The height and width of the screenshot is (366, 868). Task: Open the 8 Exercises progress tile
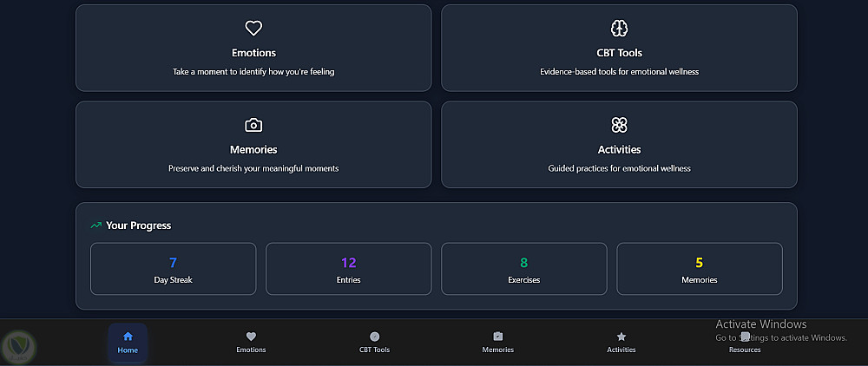[523, 269]
